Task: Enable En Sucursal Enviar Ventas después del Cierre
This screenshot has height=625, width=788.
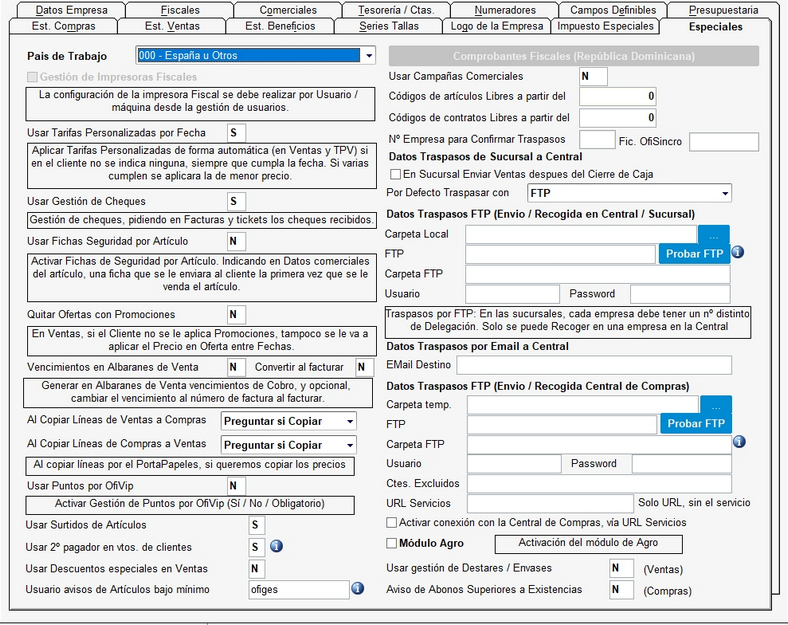Action: coord(396,174)
